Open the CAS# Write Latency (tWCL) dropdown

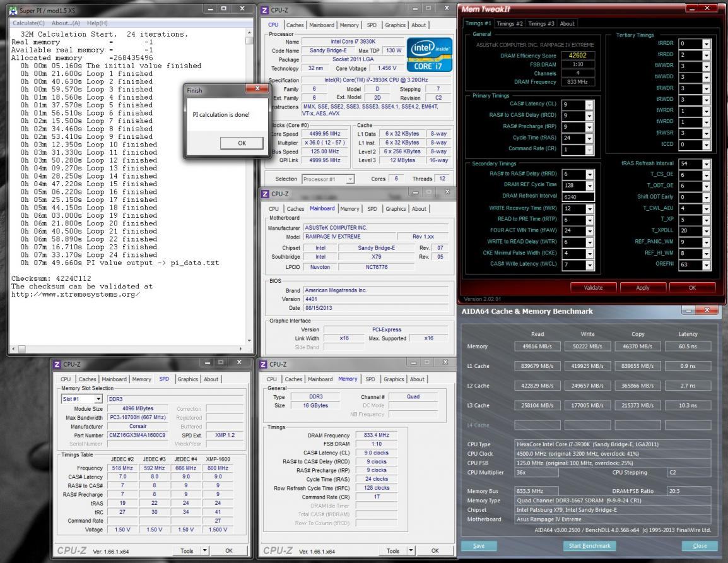point(590,265)
